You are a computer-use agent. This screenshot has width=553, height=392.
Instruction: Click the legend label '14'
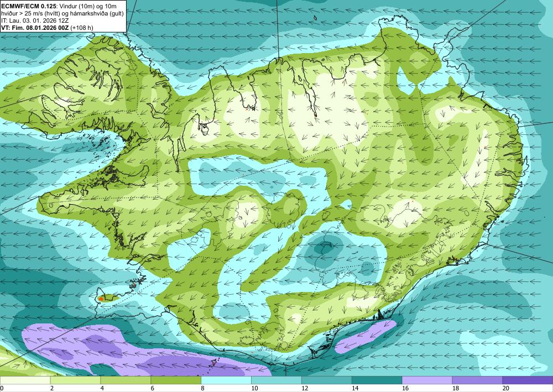tap(355, 388)
